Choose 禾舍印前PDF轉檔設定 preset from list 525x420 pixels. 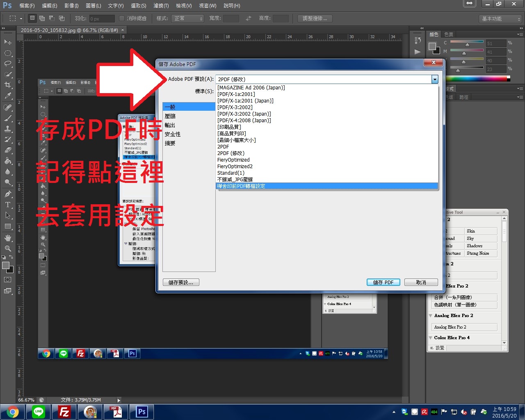(241, 186)
